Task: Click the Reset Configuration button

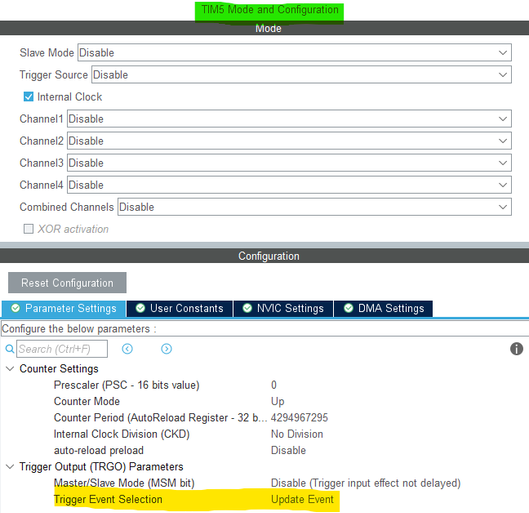Action: (x=67, y=283)
